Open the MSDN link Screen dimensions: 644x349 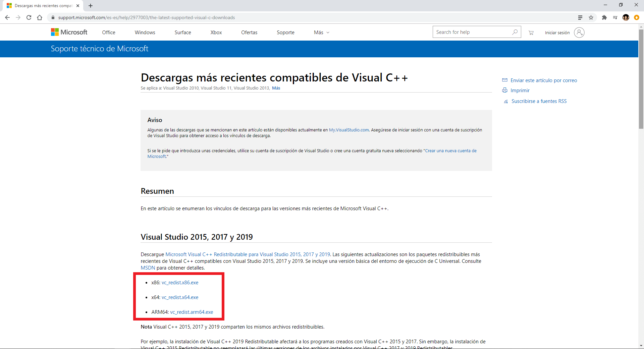tap(148, 268)
